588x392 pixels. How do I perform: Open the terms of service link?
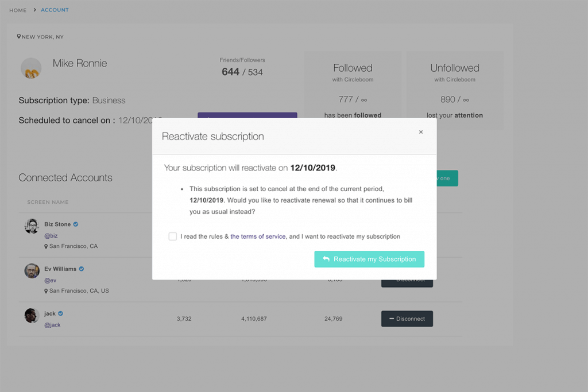point(258,236)
